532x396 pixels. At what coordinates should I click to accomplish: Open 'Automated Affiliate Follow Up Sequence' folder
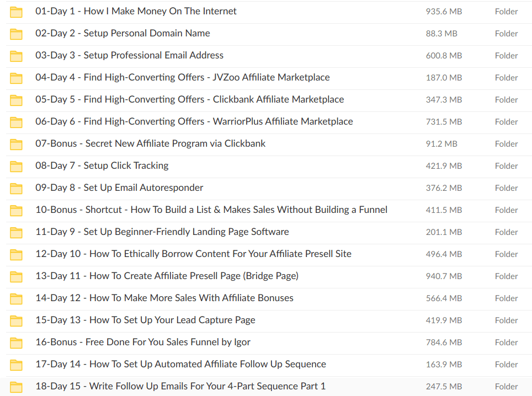(x=180, y=364)
